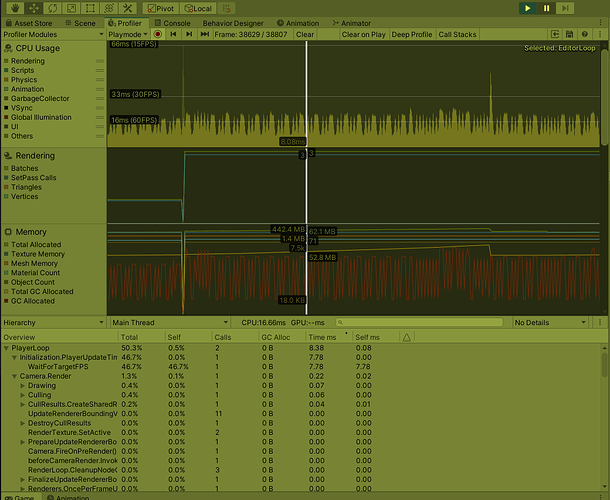Open the Hierarchy view dropdown
The height and width of the screenshot is (500, 610).
tap(53, 323)
